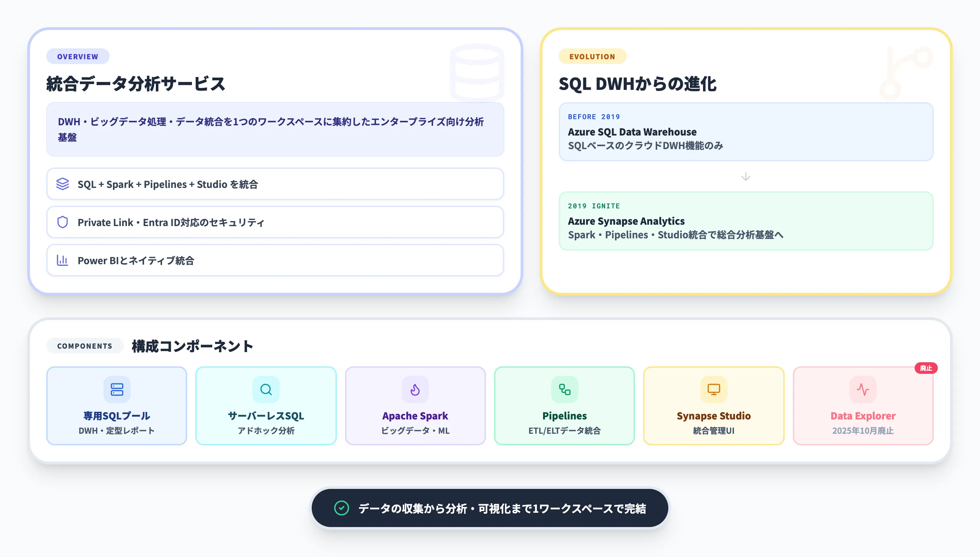Click the Pipelines card title
Viewport: 980px width, 557px height.
point(565,416)
